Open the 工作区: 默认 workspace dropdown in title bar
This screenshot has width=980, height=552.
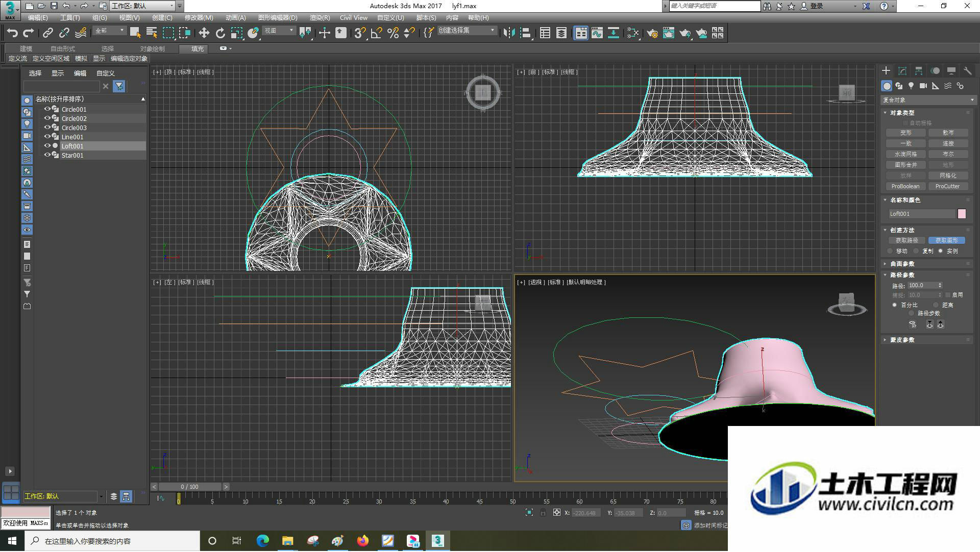tap(142, 6)
